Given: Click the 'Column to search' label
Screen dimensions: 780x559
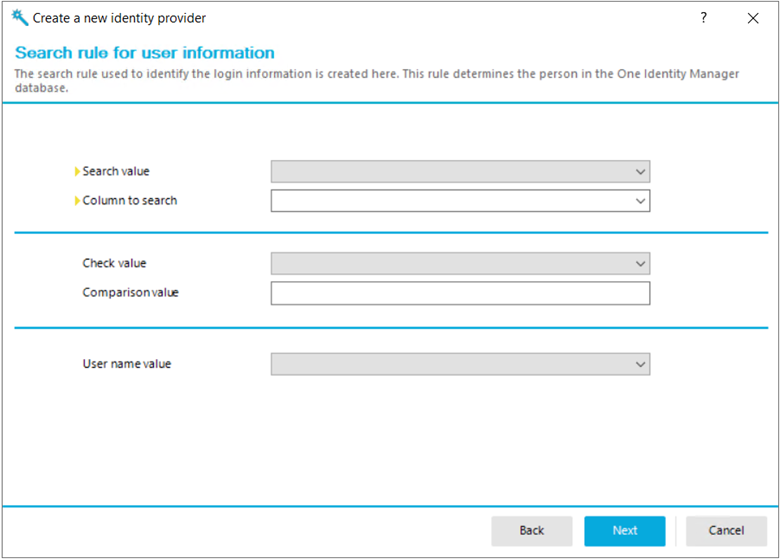Looking at the screenshot, I should [129, 200].
